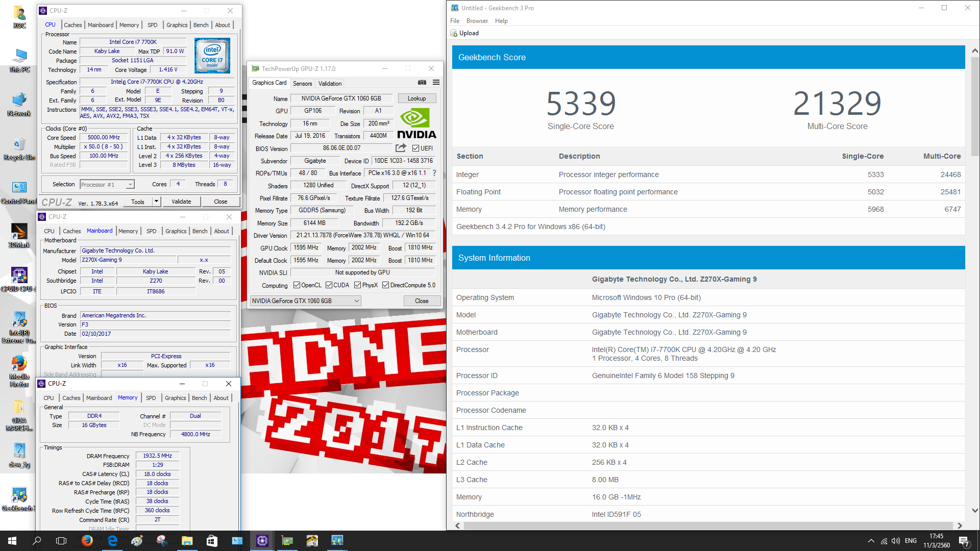980x551 pixels.
Task: Open the CPUID CPU-Z desktop shortcut
Action: 19,280
